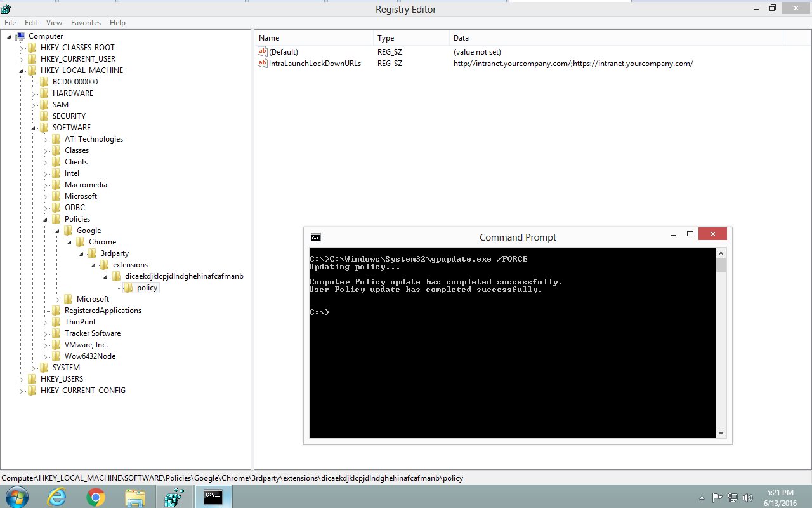This screenshot has height=508, width=812.
Task: Maximize the Command Prompt window
Action: pyautogui.click(x=690, y=234)
